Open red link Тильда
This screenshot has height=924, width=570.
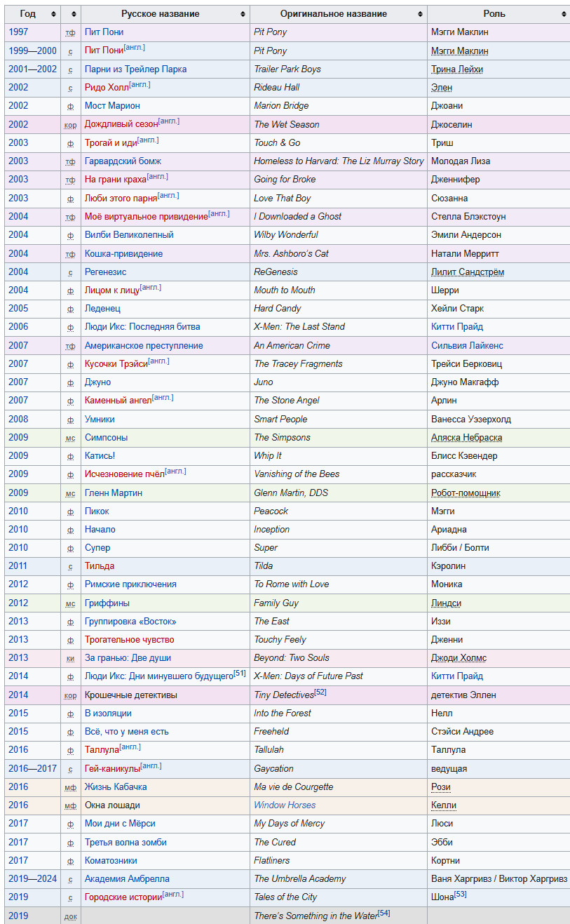click(x=100, y=566)
